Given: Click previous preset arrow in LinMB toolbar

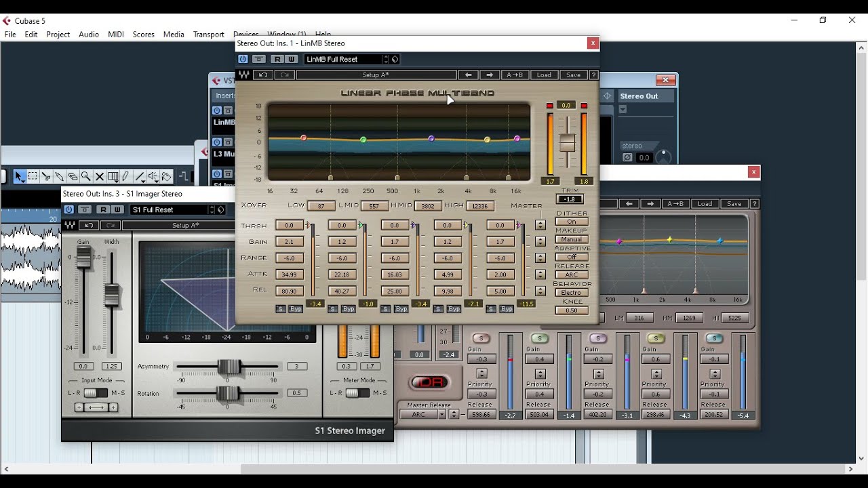Looking at the screenshot, I should [x=468, y=75].
